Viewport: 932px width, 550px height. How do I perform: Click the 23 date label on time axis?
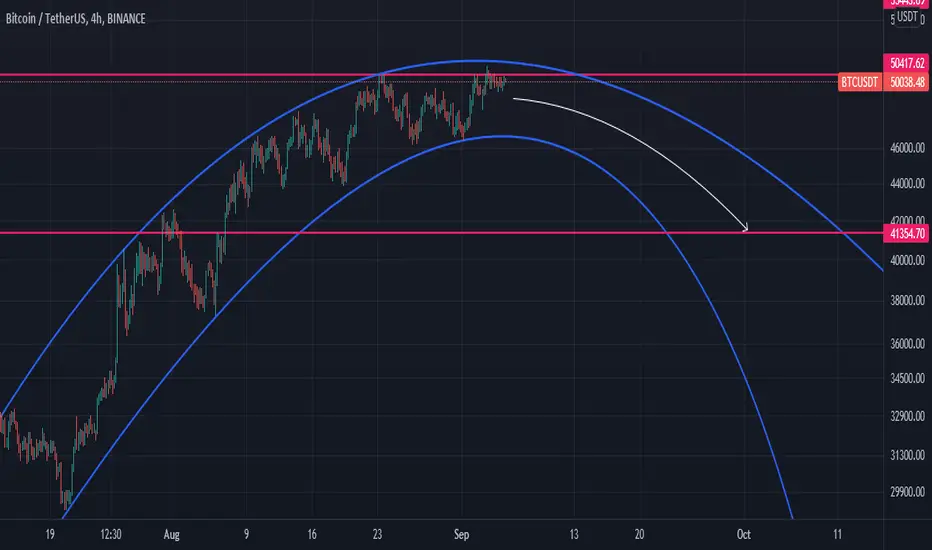(377, 535)
